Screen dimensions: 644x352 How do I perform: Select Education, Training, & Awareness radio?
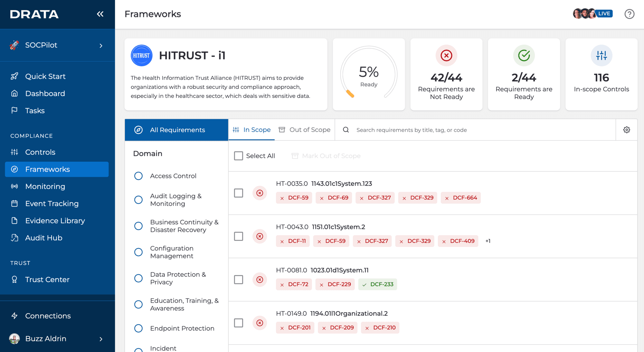coord(138,304)
